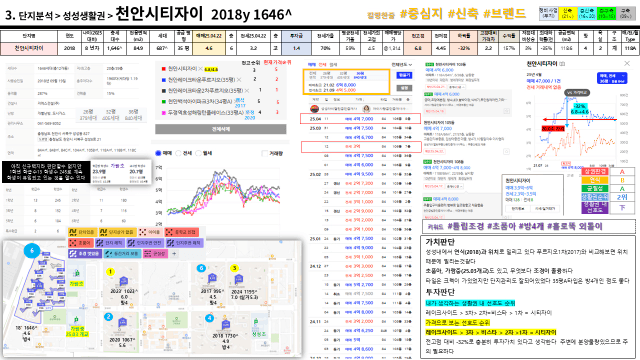Click the magenta legend swatch for 두정역효성해링턴플레이스
The height and width of the screenshot is (360, 640).
164,112
